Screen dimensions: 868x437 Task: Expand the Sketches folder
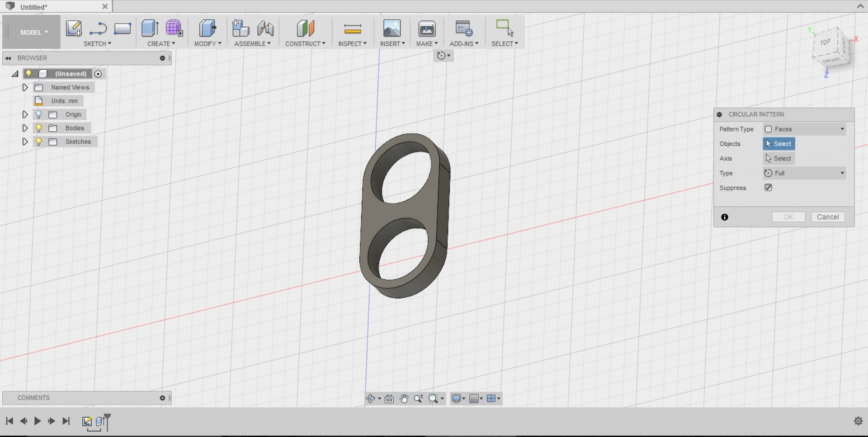click(25, 141)
